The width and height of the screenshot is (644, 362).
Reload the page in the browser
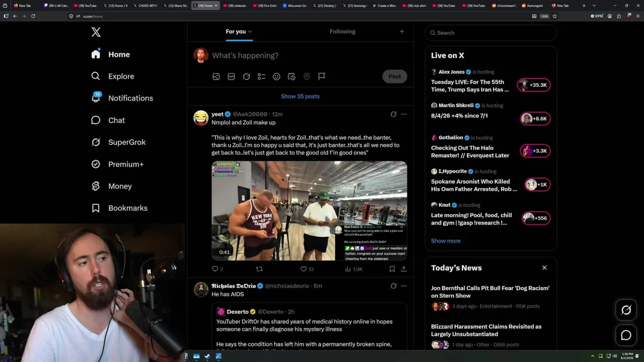33,16
